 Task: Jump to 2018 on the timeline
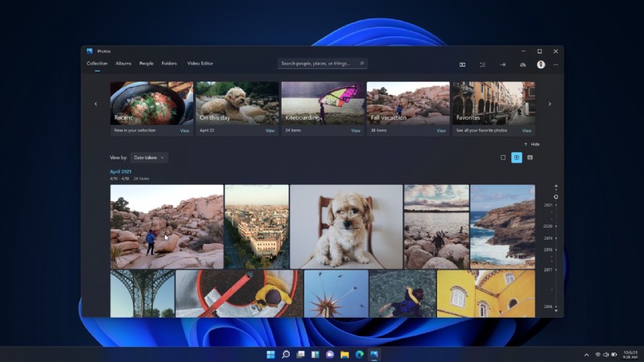[548, 249]
